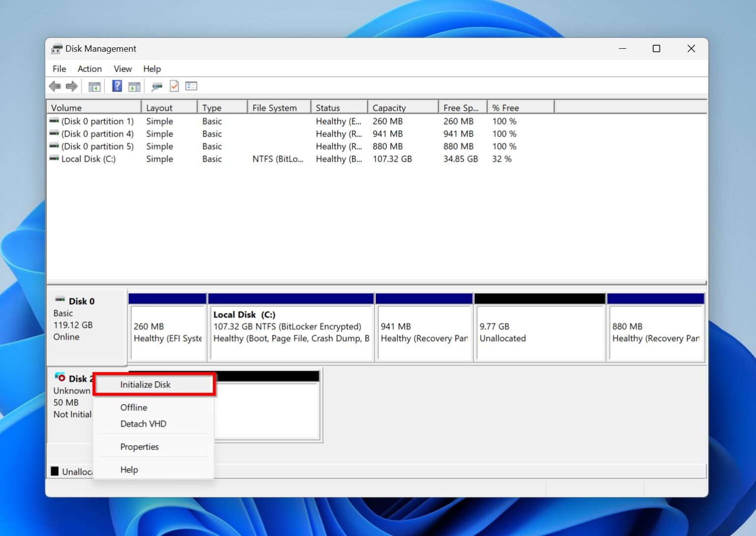Viewport: 756px width, 536px height.
Task: Click the Rescan Disks toolbar icon
Action: 157,86
